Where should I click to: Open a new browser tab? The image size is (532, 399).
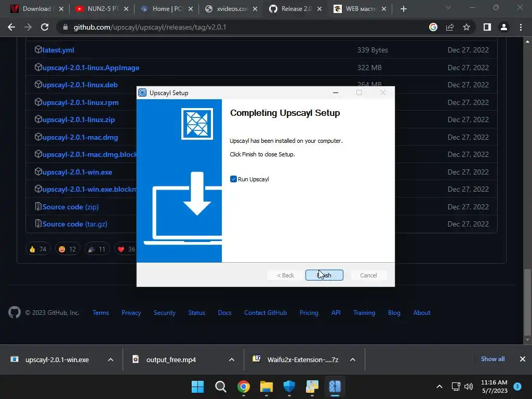[403, 9]
